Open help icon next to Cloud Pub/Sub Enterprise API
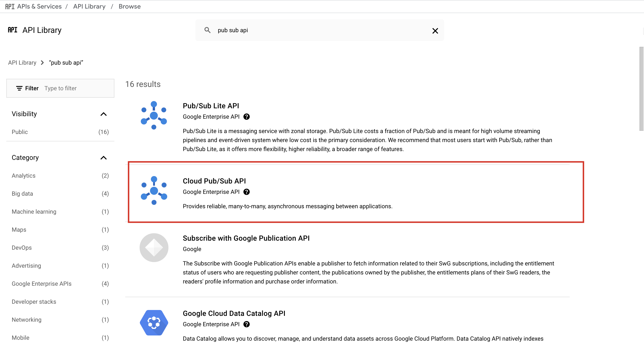Image resolution: width=644 pixels, height=344 pixels. [x=247, y=192]
